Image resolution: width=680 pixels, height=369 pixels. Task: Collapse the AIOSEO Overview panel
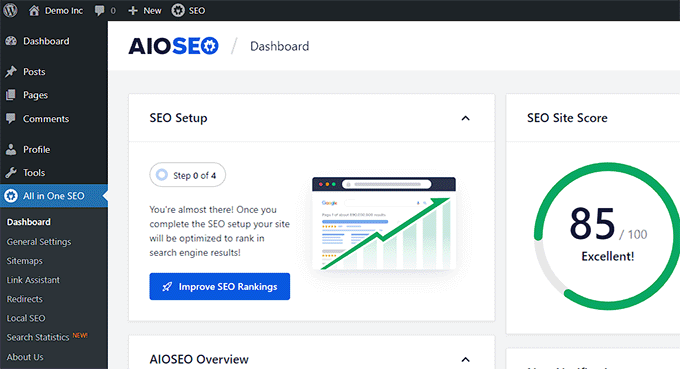pyautogui.click(x=465, y=359)
